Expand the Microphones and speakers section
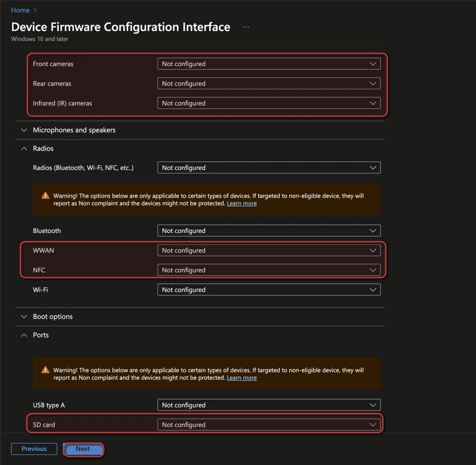The height and width of the screenshot is (465, 476). (x=24, y=130)
